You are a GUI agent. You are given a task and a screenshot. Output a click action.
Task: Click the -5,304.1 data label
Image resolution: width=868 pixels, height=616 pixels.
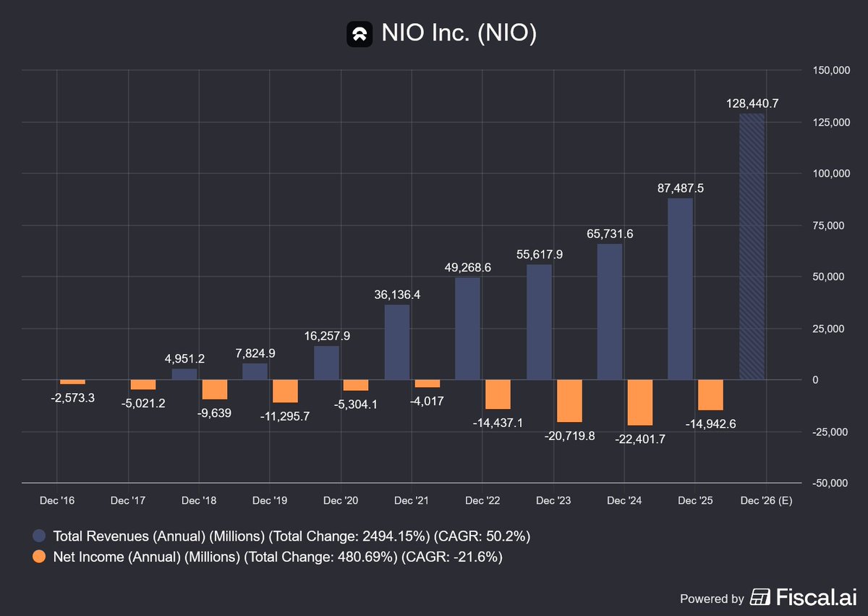[x=356, y=403]
